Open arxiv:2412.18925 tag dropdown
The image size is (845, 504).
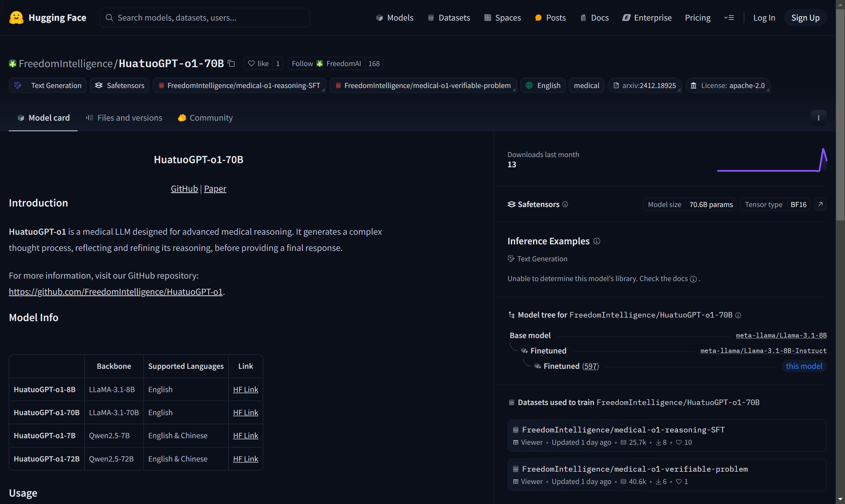click(x=645, y=86)
